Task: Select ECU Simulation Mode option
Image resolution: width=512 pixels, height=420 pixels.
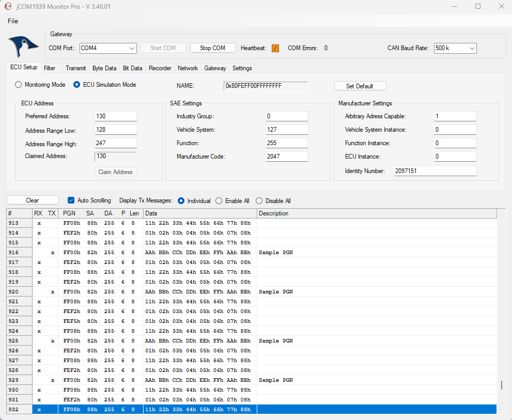Action: point(77,85)
